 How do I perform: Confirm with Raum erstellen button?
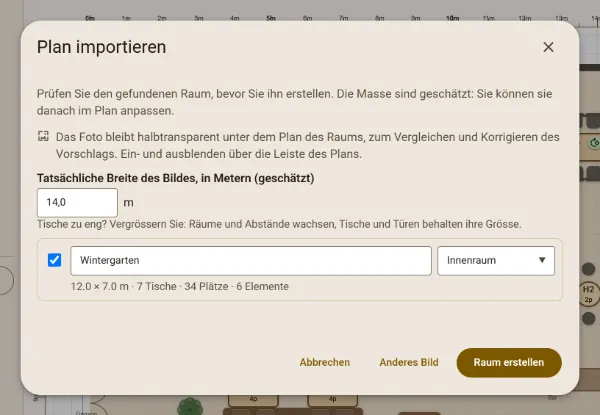[509, 363]
